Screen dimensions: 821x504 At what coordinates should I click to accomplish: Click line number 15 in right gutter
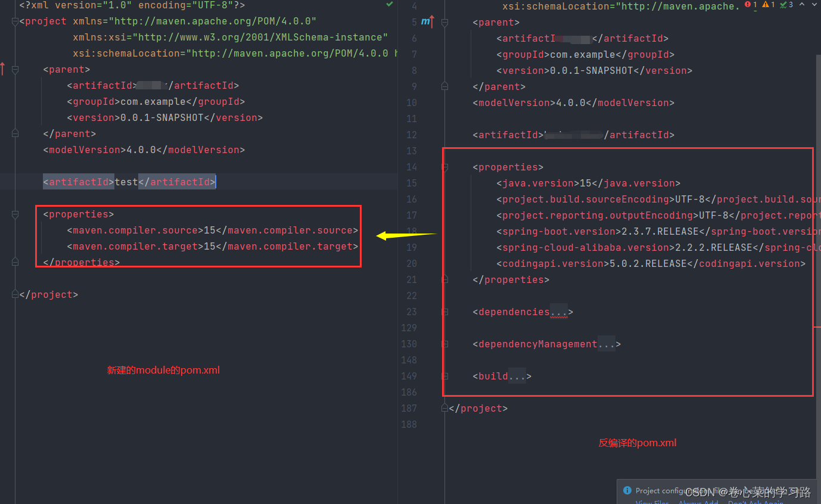pos(411,183)
